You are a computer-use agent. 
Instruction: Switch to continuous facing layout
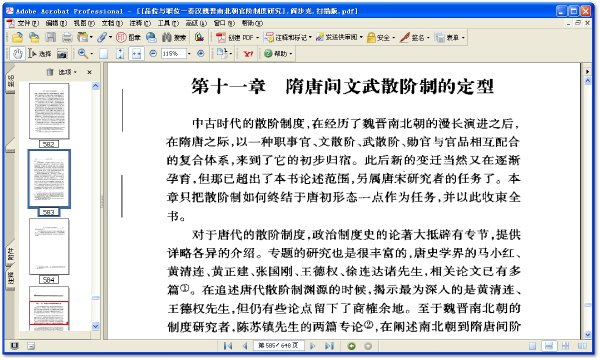565,346
